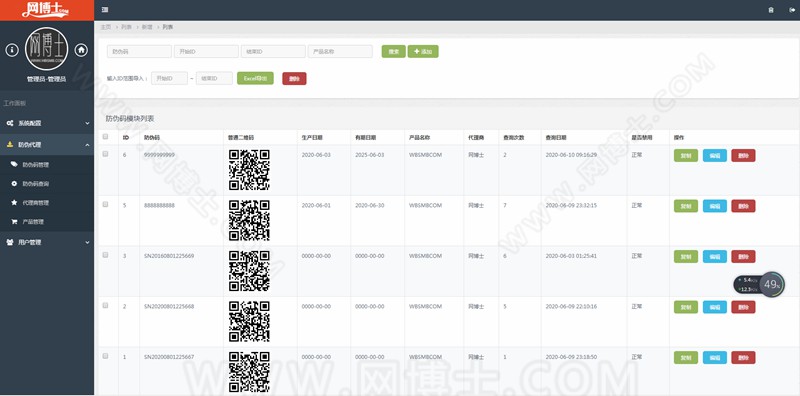Screen dimensions: 800x396
Task: Click the blue 编辑 button for row ID 5
Action: click(715, 206)
